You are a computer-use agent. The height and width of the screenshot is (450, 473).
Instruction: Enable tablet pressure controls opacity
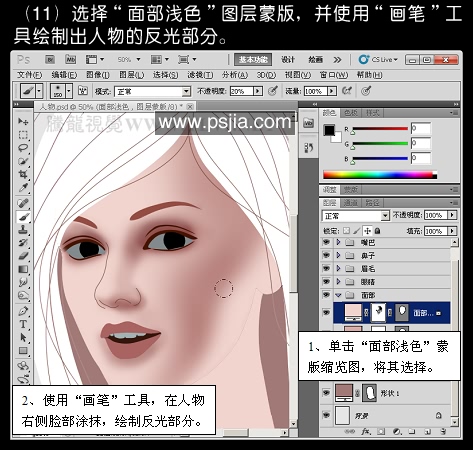pos(273,91)
